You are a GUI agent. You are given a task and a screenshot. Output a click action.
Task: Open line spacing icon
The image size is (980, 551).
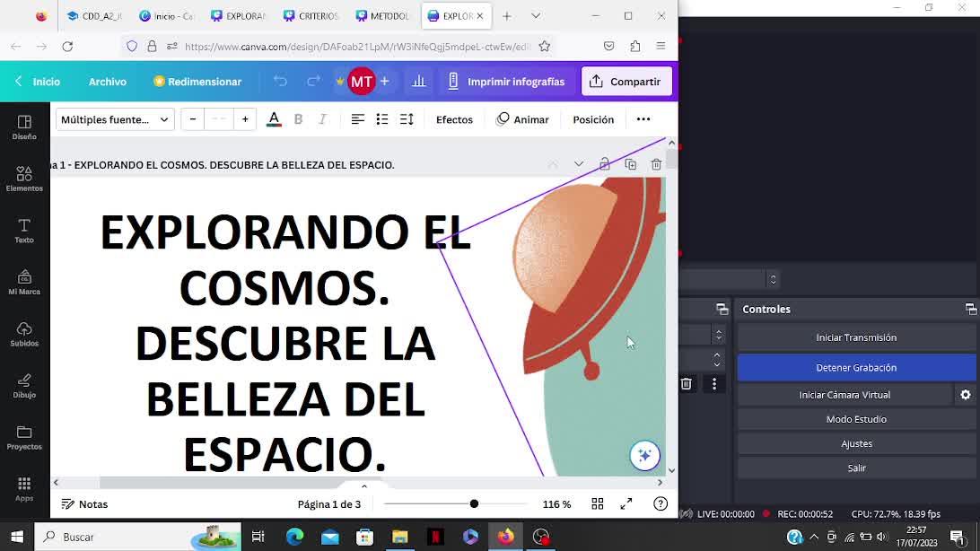click(x=407, y=119)
